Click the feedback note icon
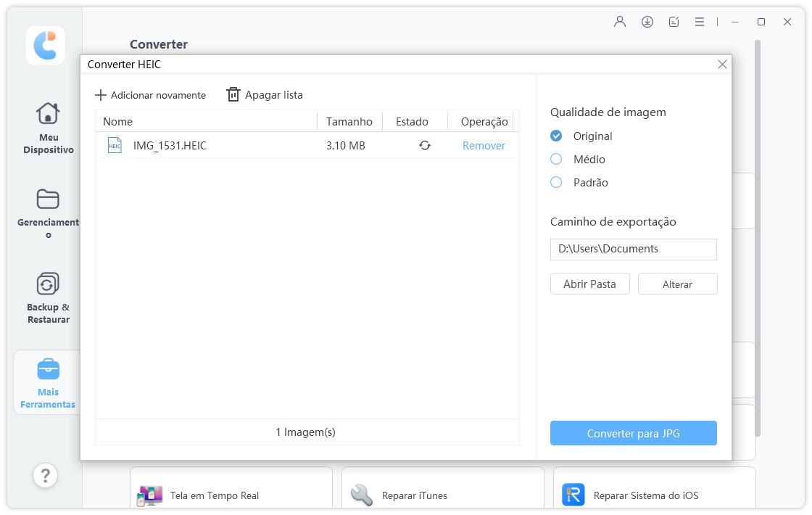This screenshot has height=515, width=812. coord(674,22)
